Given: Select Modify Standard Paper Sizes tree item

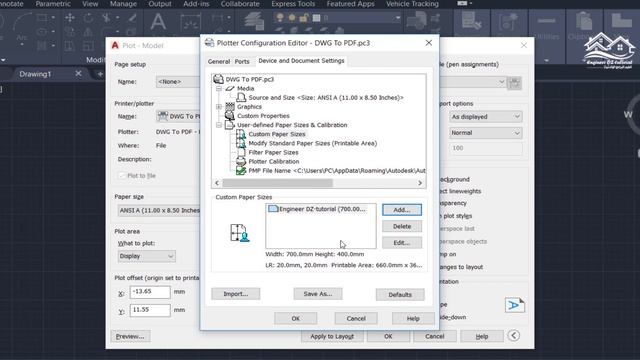Looking at the screenshot, I should pos(313,143).
